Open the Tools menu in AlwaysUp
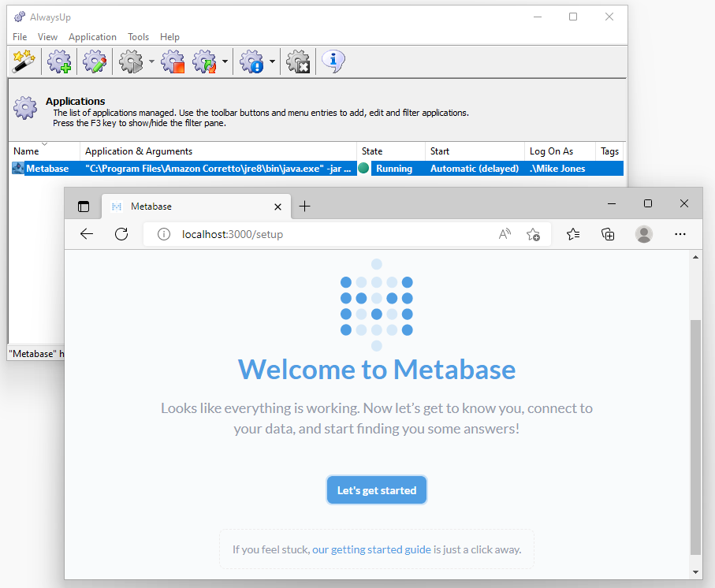 coord(138,37)
